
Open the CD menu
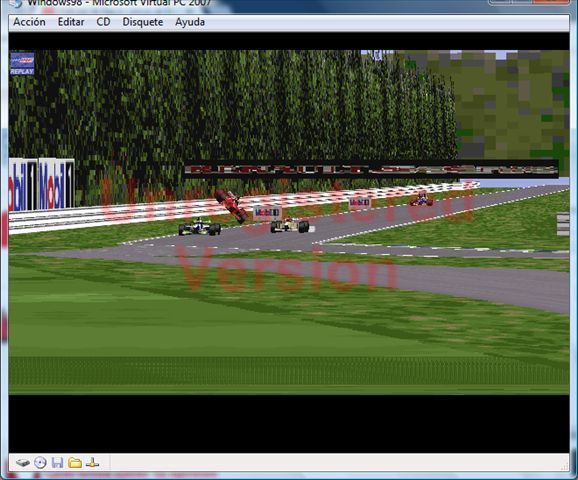coord(103,22)
